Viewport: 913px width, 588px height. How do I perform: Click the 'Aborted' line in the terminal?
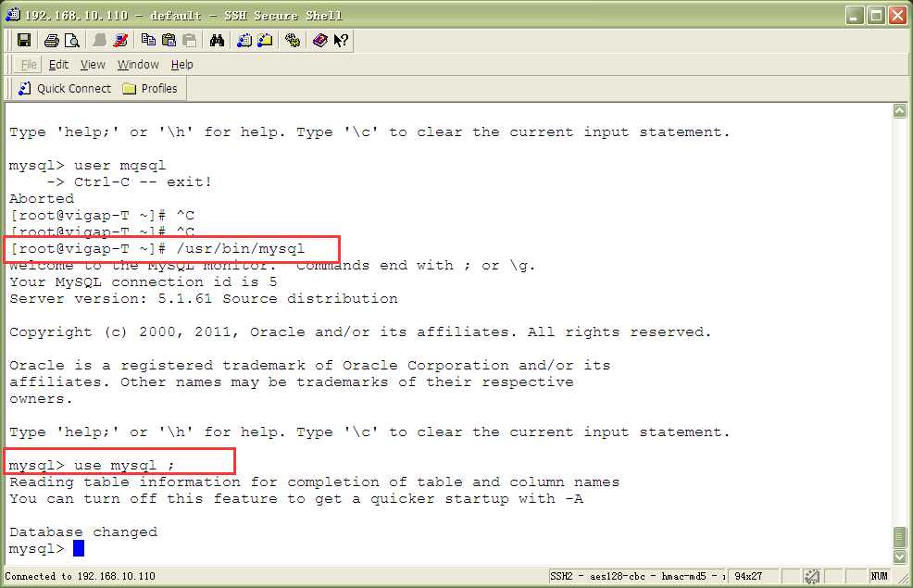(42, 198)
